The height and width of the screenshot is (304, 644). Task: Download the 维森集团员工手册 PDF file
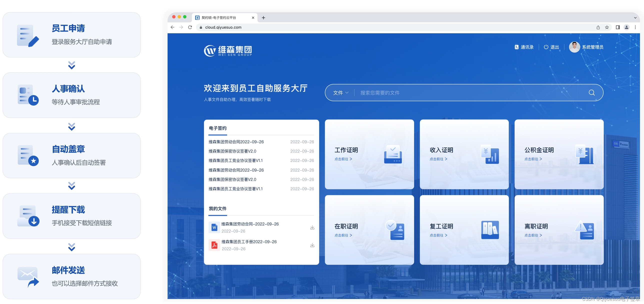[312, 245]
